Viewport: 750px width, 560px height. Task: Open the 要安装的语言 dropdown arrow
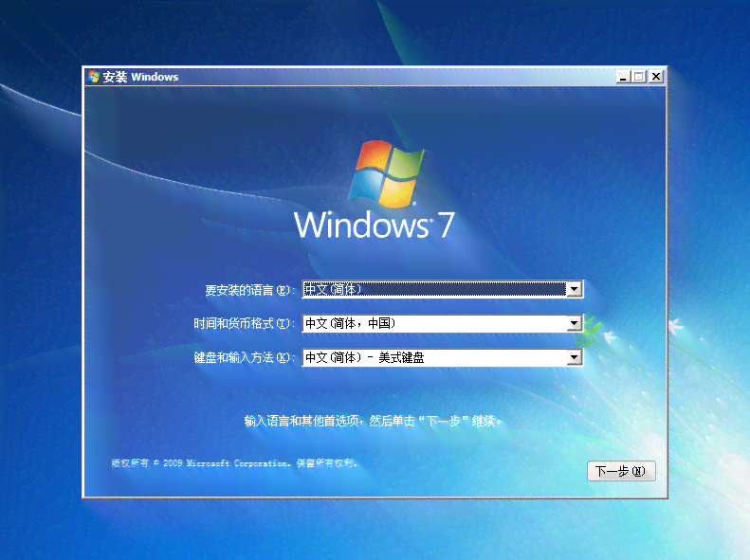574,289
